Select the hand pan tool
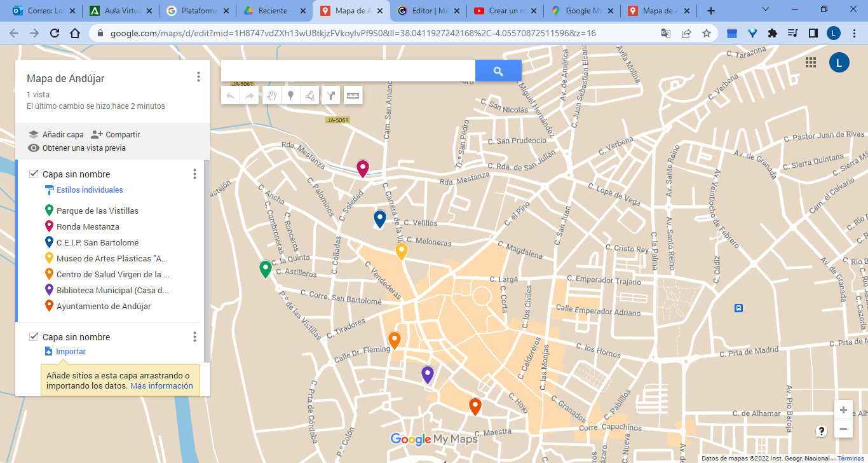This screenshot has width=868, height=463. 272,95
